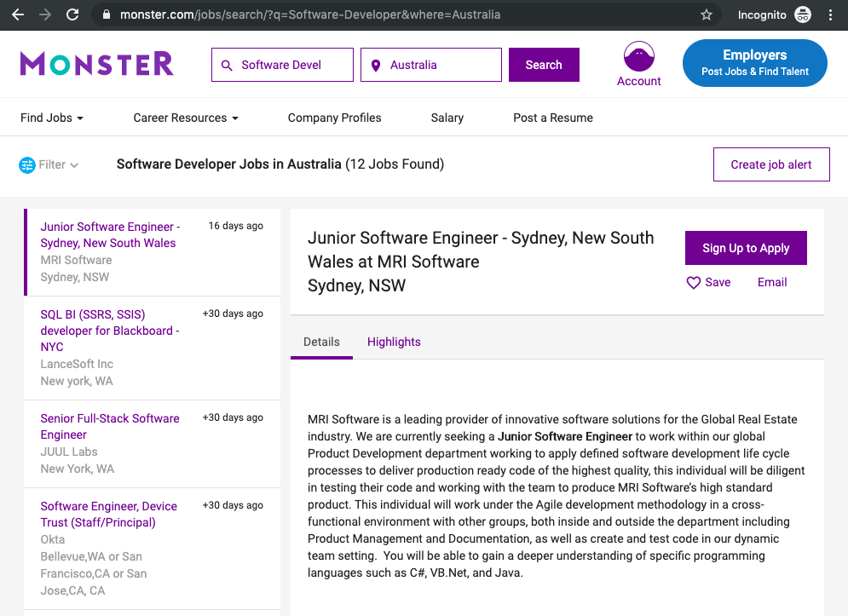The image size is (848, 616).
Task: Open Post a Resume menu item
Action: pyautogui.click(x=553, y=118)
